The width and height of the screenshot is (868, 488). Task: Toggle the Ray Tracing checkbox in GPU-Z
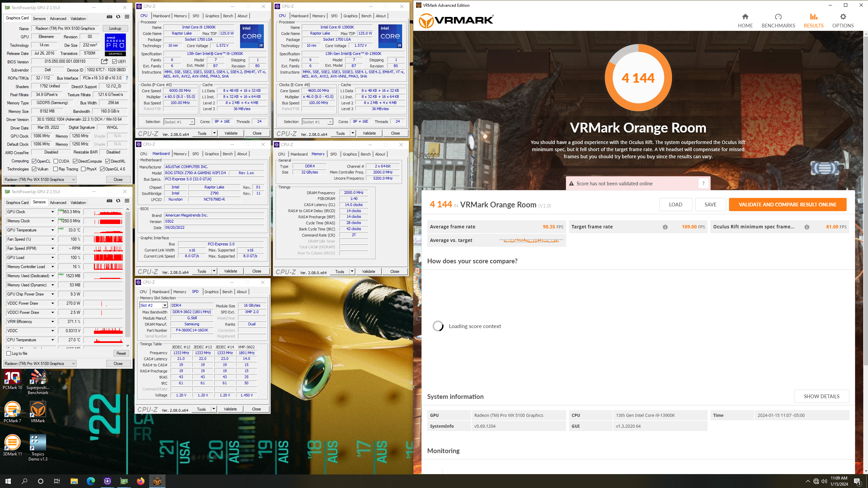pyautogui.click(x=56, y=169)
